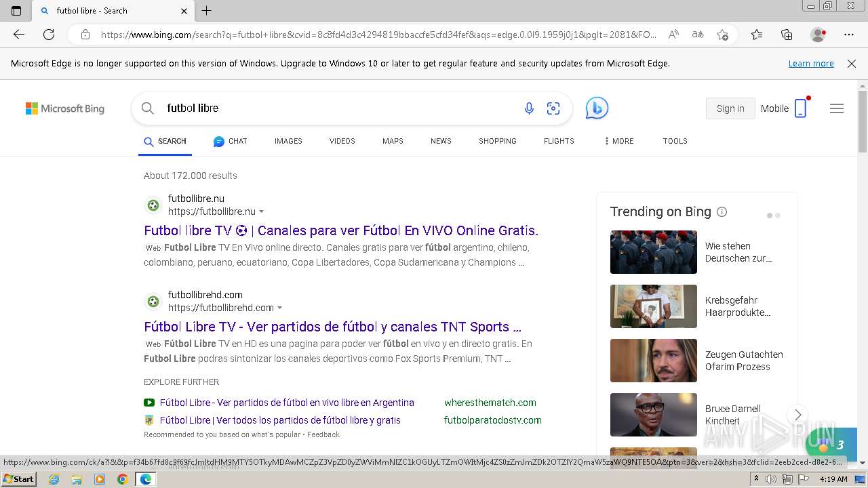The image size is (868, 488).
Task: Go back to the previous page
Action: click(x=19, y=35)
